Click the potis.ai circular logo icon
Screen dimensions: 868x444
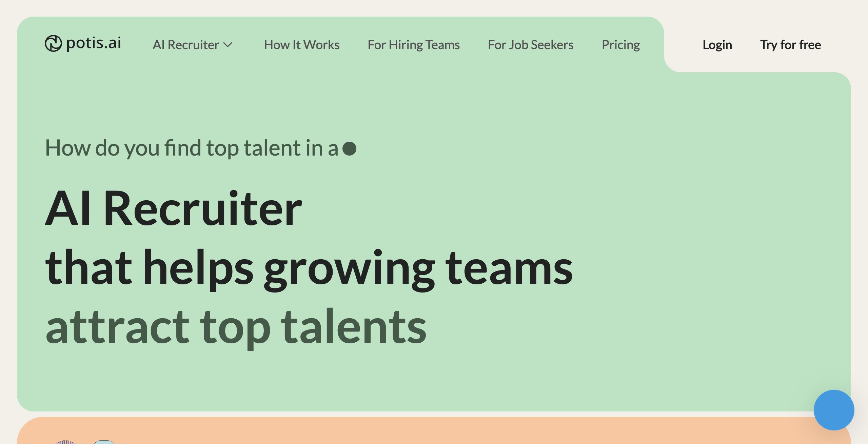click(53, 43)
